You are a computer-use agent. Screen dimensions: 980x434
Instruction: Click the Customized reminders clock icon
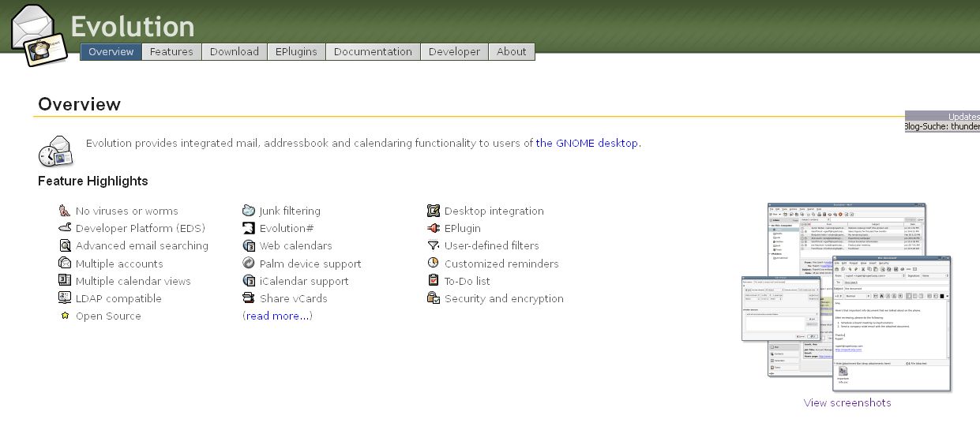tap(433, 263)
